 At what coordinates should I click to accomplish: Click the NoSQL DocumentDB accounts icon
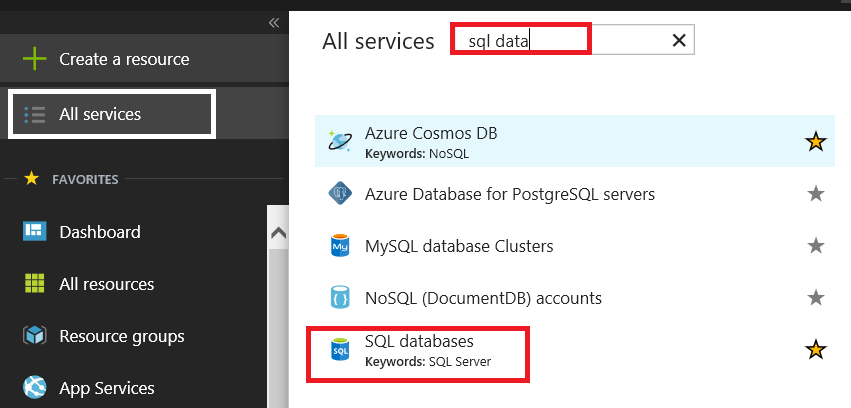[x=340, y=298]
